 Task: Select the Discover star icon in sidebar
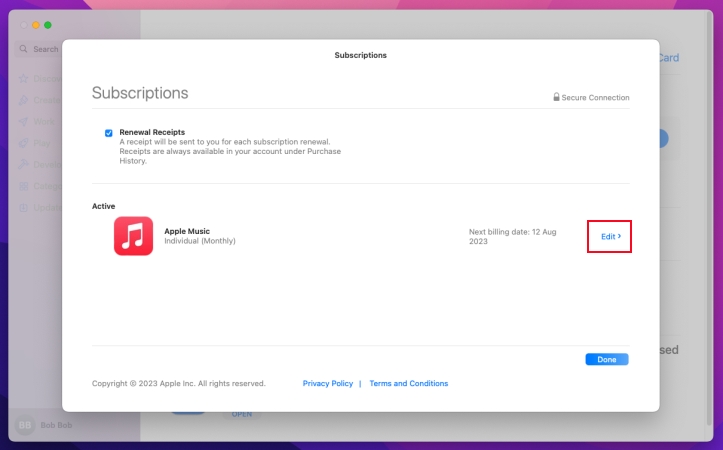coord(23,78)
